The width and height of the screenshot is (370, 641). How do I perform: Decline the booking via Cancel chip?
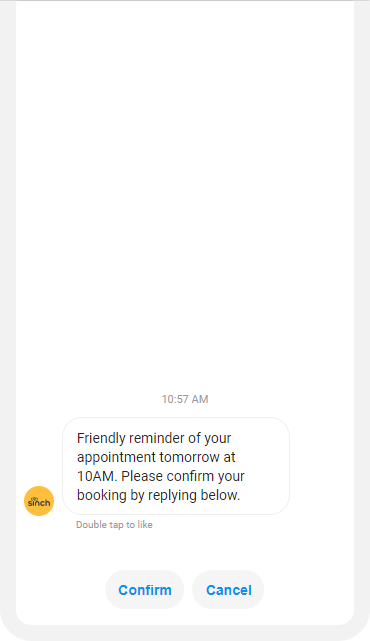click(229, 589)
